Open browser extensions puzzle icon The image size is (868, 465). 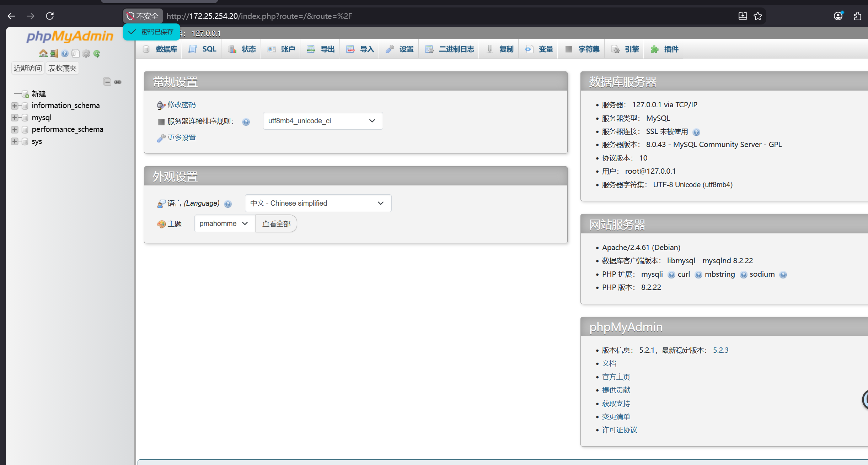858,16
